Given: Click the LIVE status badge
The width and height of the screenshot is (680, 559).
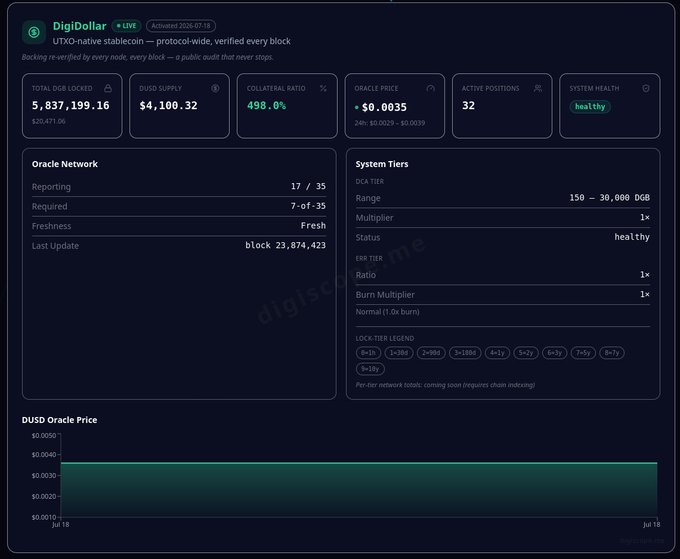Looking at the screenshot, I should pos(127,26).
